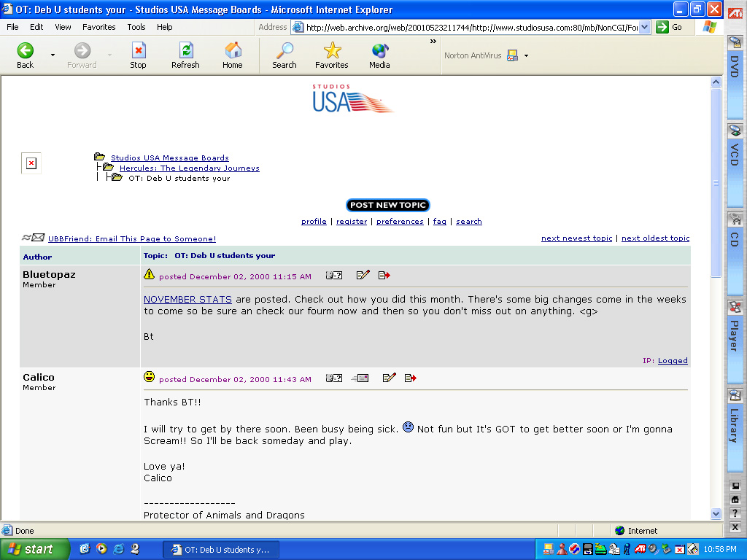Open the View menu
This screenshot has width=747, height=560.
[x=63, y=27]
